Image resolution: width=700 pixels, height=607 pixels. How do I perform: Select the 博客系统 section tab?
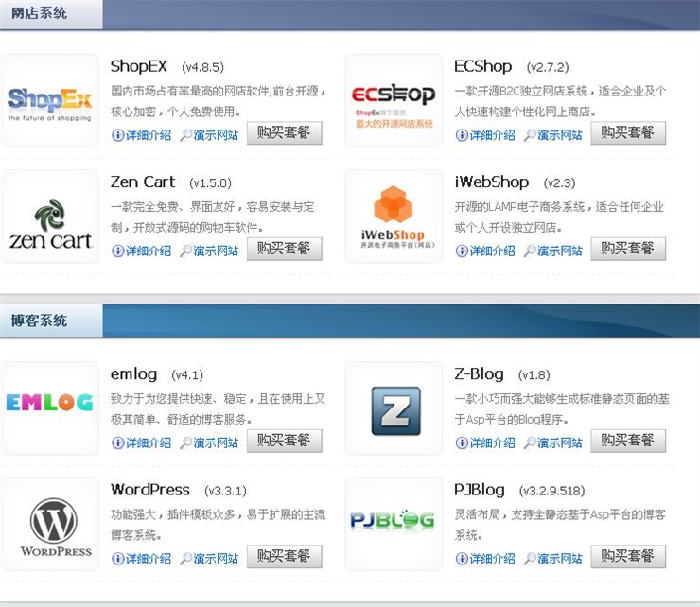40,321
